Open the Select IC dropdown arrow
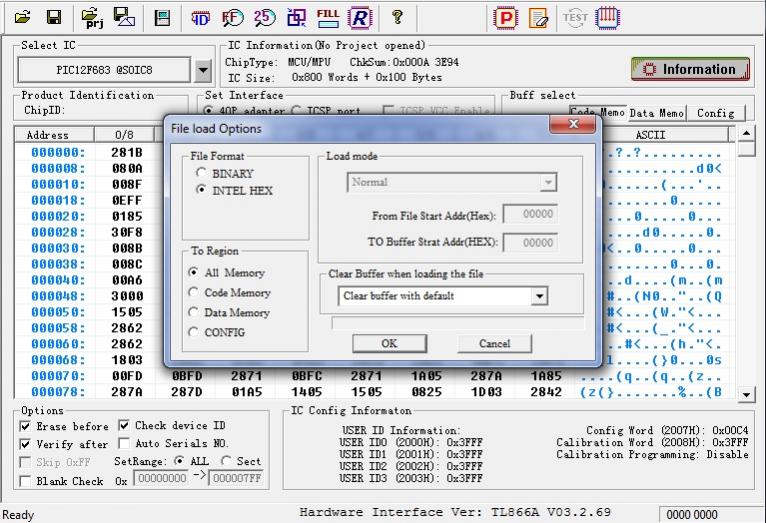Viewport: 766px width, 523px height. point(203,70)
